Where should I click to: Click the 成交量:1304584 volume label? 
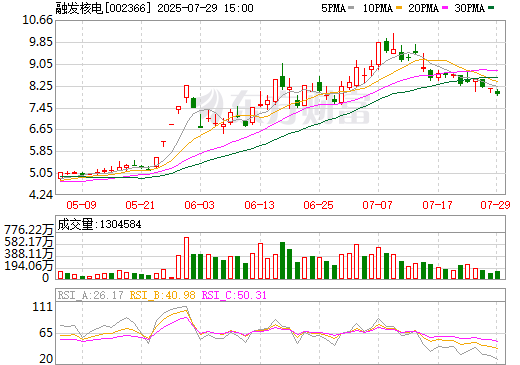99,224
